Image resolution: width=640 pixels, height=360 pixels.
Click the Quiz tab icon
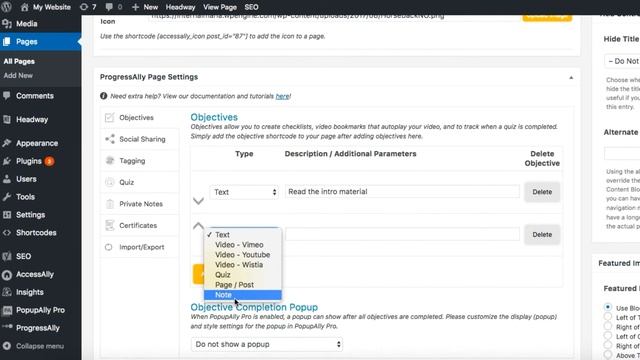pos(109,182)
